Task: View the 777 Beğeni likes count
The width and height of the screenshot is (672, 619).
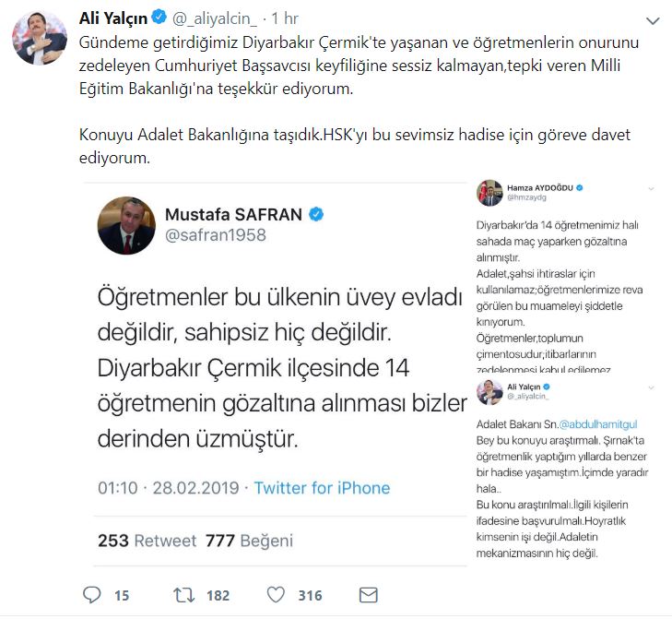Action: [x=249, y=541]
